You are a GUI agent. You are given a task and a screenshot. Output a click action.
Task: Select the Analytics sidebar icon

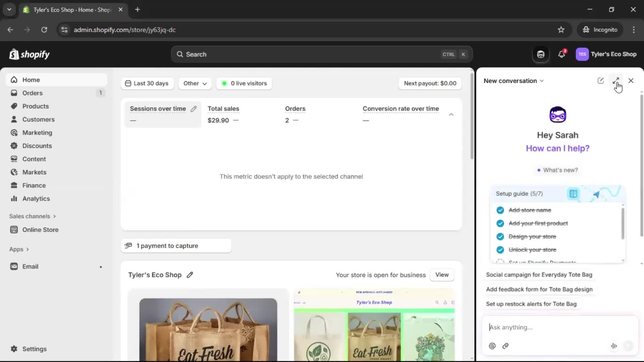coord(14,198)
